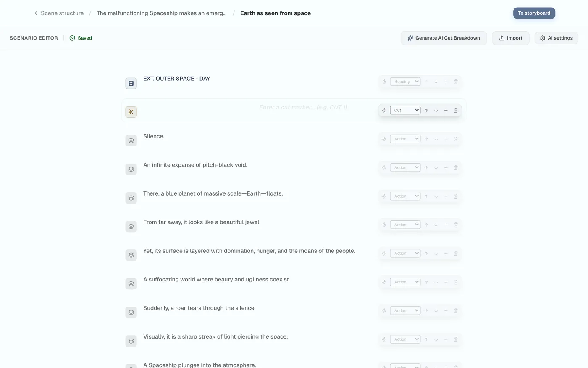Open 'The malfunctioning Spaceship' breadcrumb
The width and height of the screenshot is (588, 368).
[162, 13]
